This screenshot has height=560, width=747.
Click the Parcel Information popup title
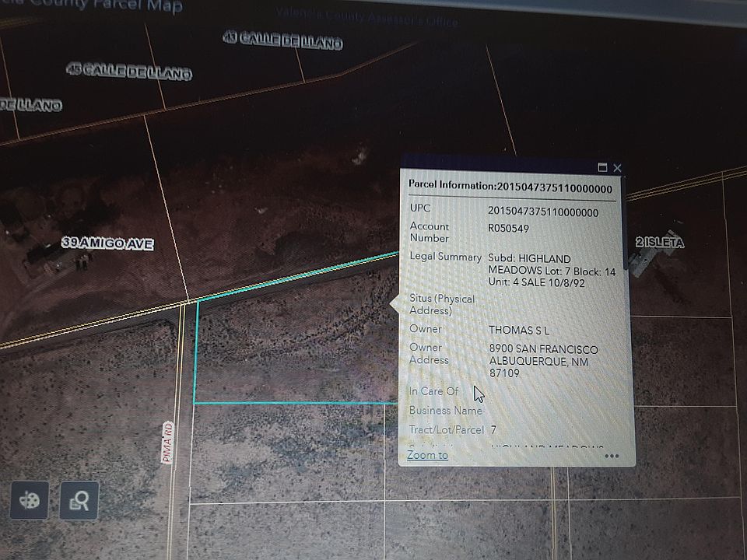(x=510, y=187)
